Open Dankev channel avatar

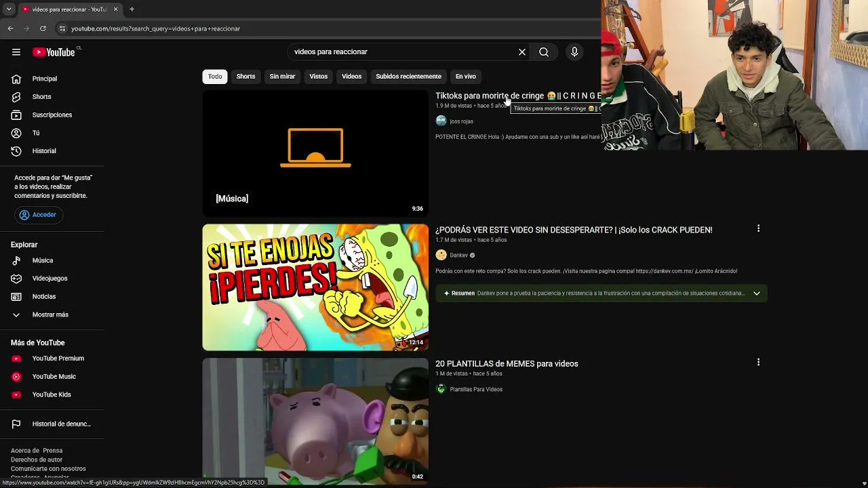(441, 256)
